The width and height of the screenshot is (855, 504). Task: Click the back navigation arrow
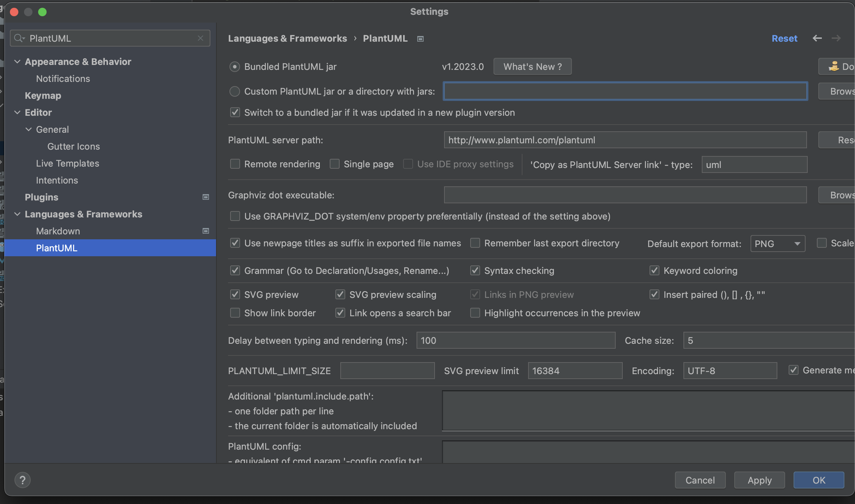tap(817, 38)
